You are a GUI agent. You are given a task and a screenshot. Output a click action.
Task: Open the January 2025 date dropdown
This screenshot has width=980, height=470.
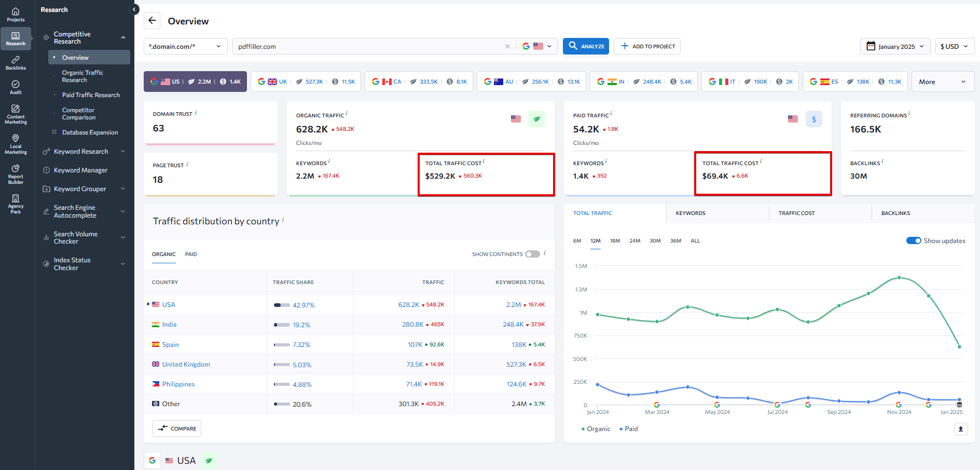click(895, 46)
